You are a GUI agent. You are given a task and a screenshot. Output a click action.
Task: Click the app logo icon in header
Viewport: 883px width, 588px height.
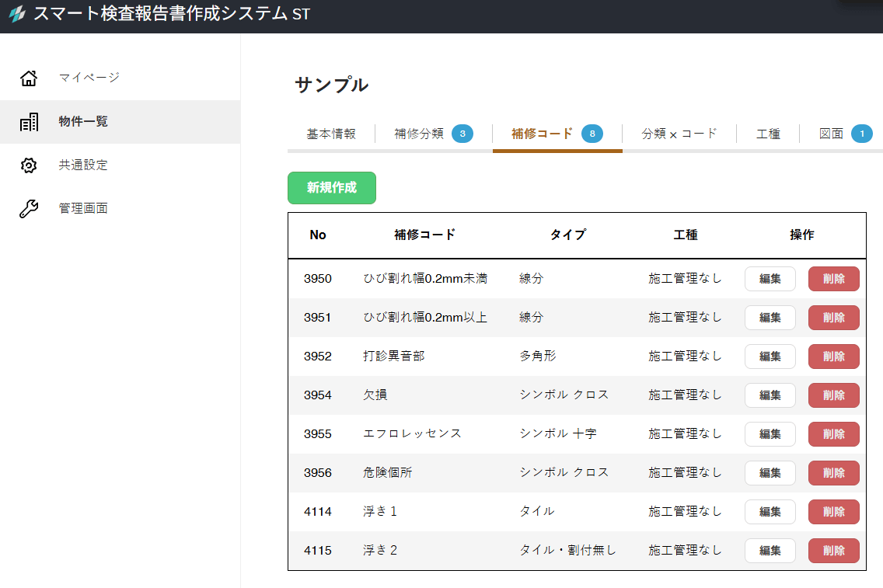coord(17,15)
